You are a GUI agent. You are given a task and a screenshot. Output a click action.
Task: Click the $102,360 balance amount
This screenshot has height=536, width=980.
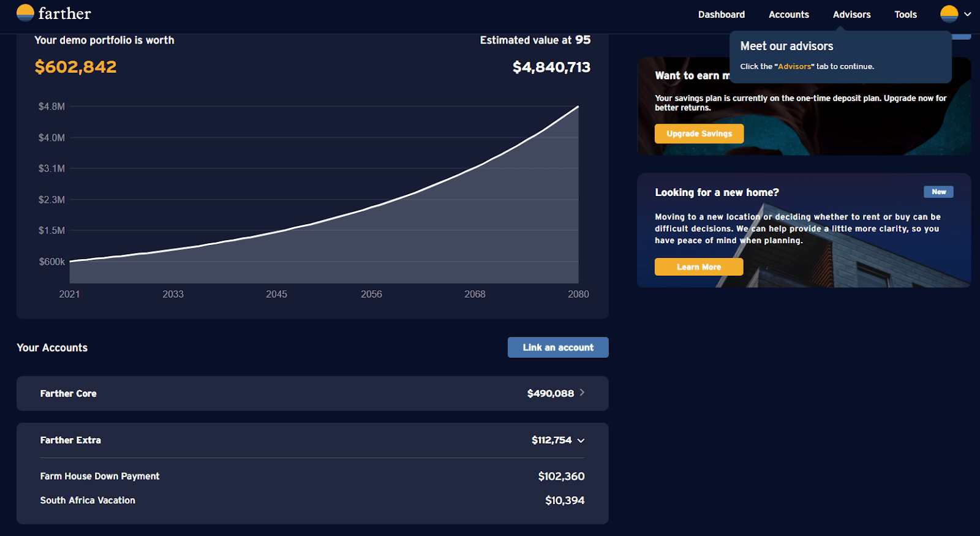coord(561,476)
